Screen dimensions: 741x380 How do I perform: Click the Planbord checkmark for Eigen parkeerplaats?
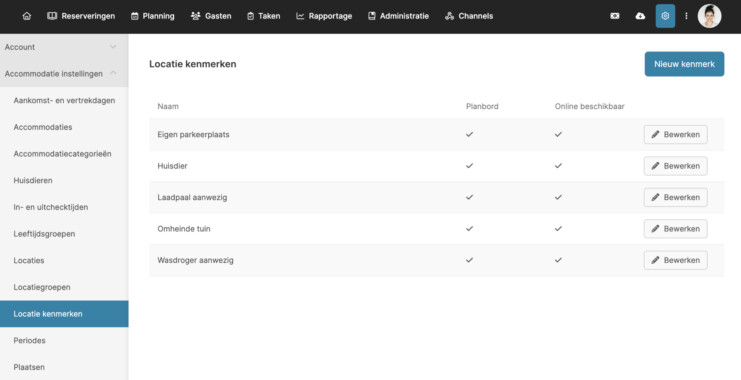(469, 135)
